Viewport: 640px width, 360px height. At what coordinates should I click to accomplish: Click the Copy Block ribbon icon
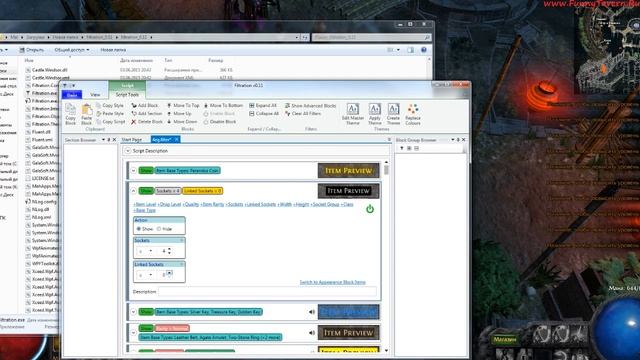70,114
